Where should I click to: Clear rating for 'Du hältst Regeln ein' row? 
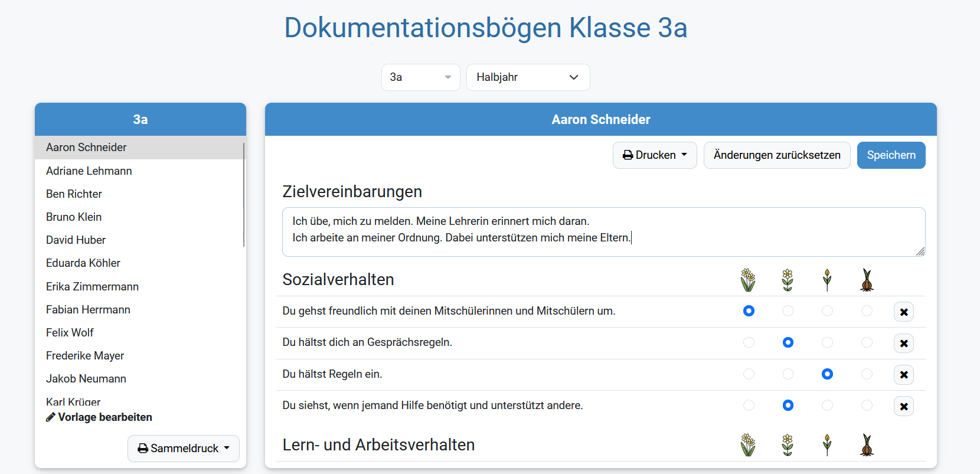click(904, 374)
